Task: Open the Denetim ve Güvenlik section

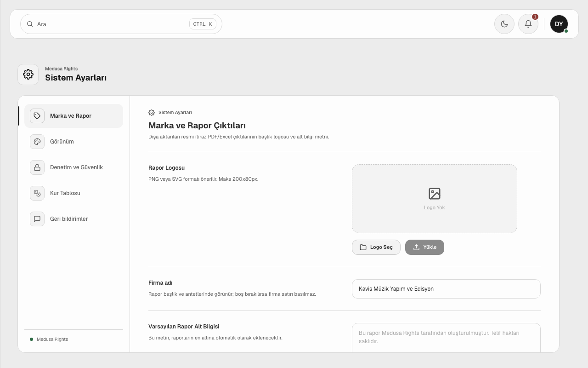Action: tap(73, 167)
